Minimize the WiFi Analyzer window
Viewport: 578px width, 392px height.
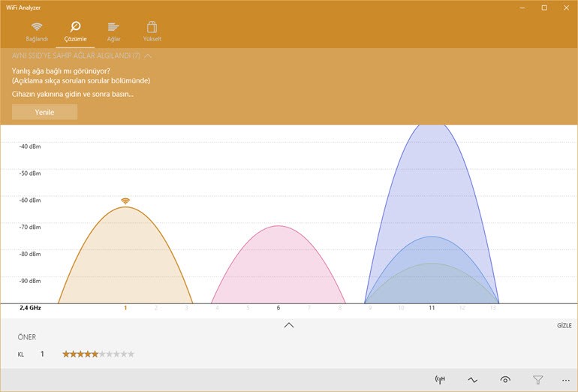click(522, 8)
